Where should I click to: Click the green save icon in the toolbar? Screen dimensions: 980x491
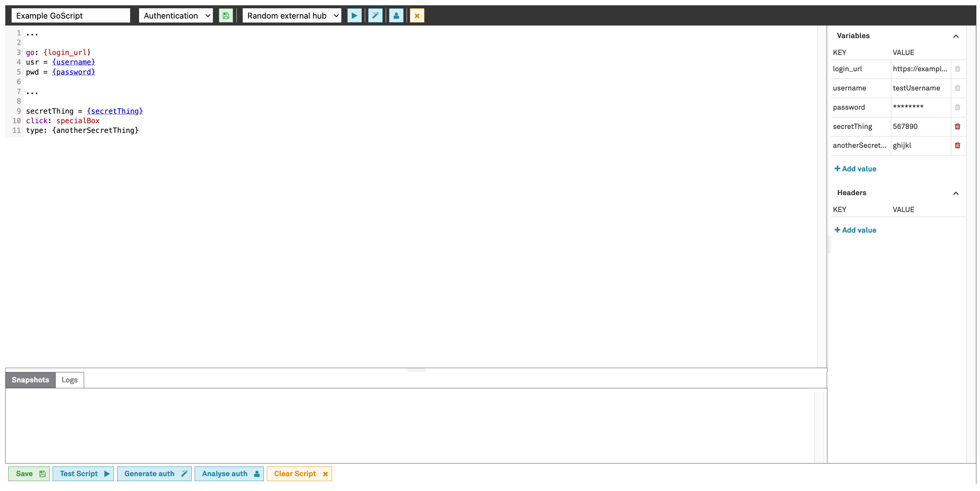tap(225, 16)
